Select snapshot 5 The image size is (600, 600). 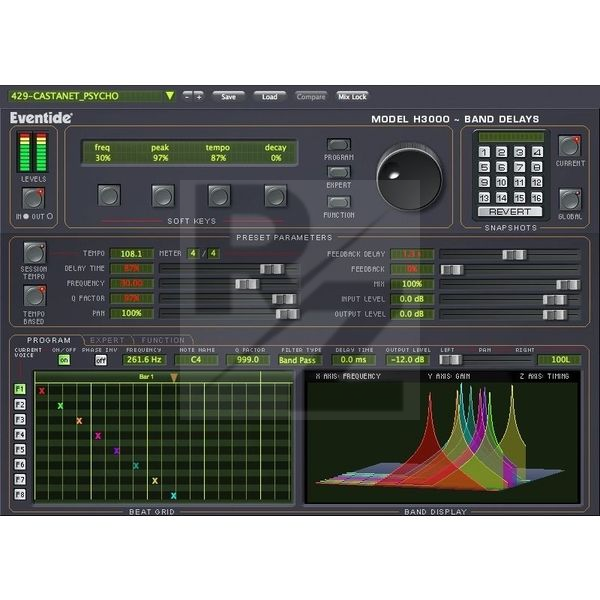(484, 167)
